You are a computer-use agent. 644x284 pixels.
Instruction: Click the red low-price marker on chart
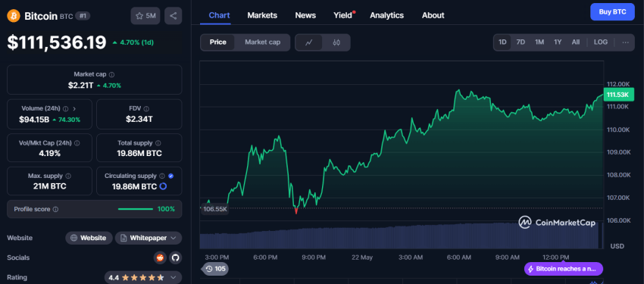point(296,211)
